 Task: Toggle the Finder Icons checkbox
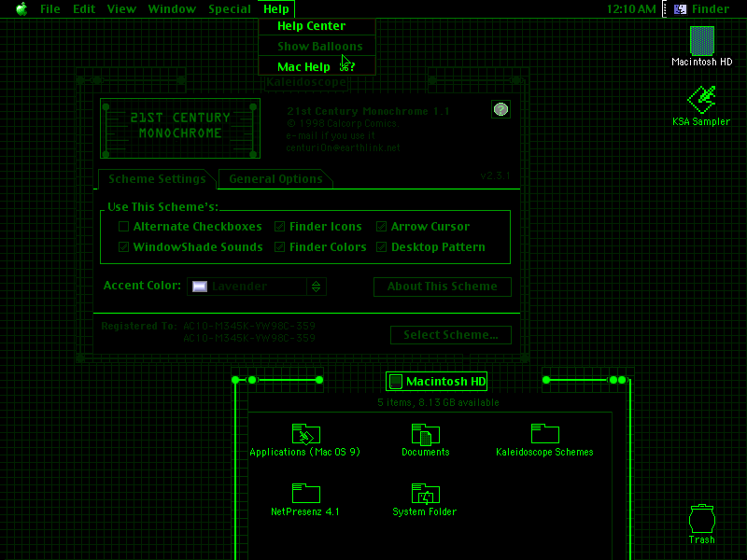[279, 226]
